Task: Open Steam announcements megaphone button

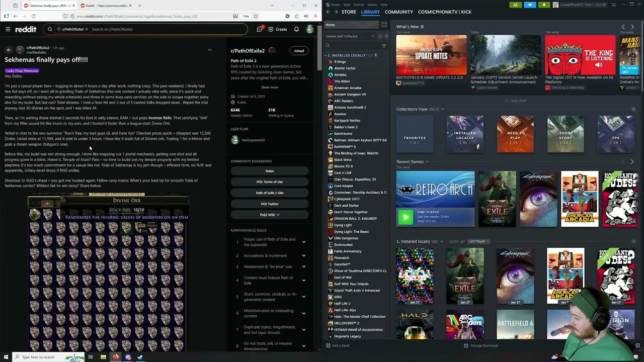Action: tap(530, 5)
